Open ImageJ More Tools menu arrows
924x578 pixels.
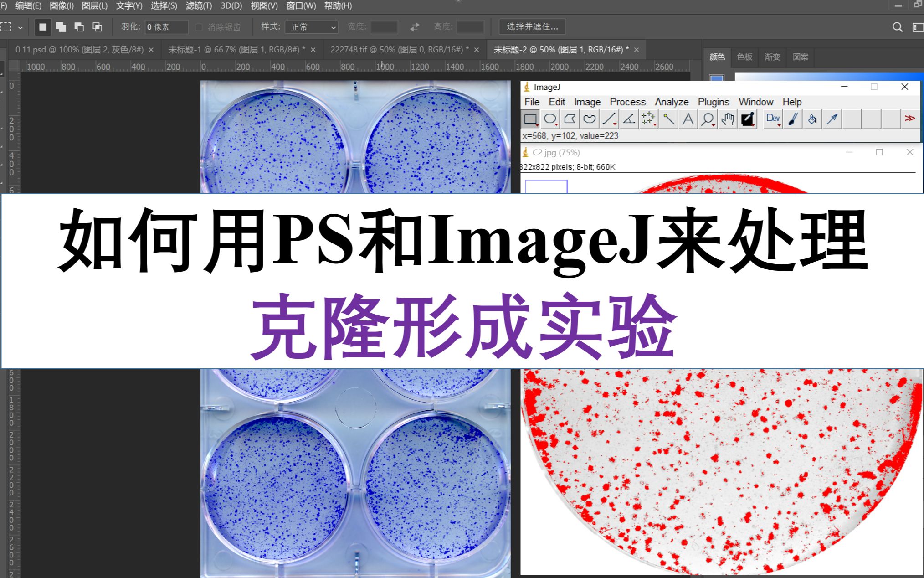(x=910, y=119)
